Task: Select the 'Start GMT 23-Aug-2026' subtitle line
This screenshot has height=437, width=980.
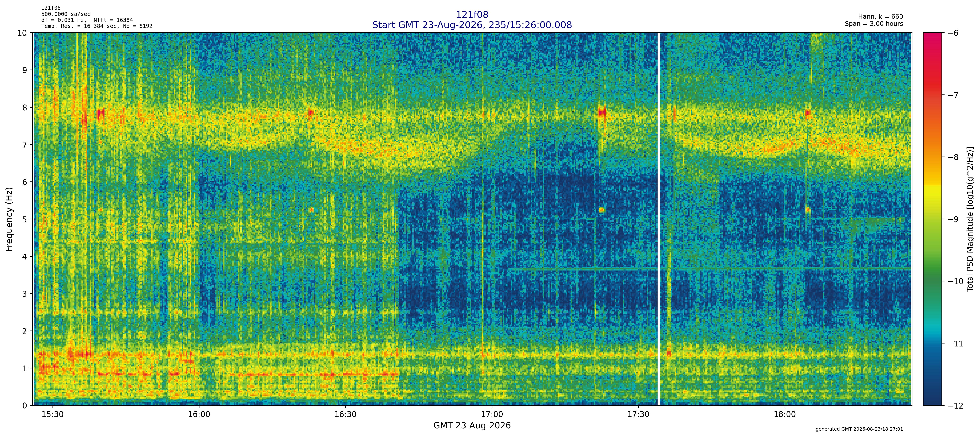Action: [472, 25]
